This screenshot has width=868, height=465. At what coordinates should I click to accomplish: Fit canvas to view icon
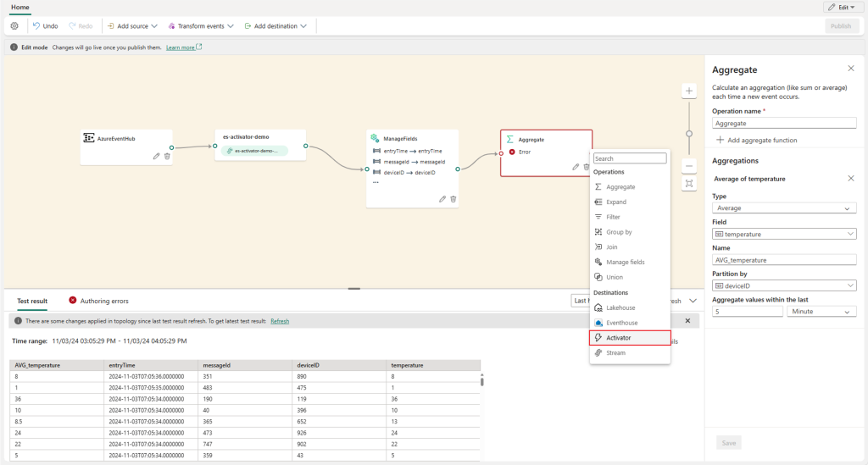pyautogui.click(x=688, y=184)
